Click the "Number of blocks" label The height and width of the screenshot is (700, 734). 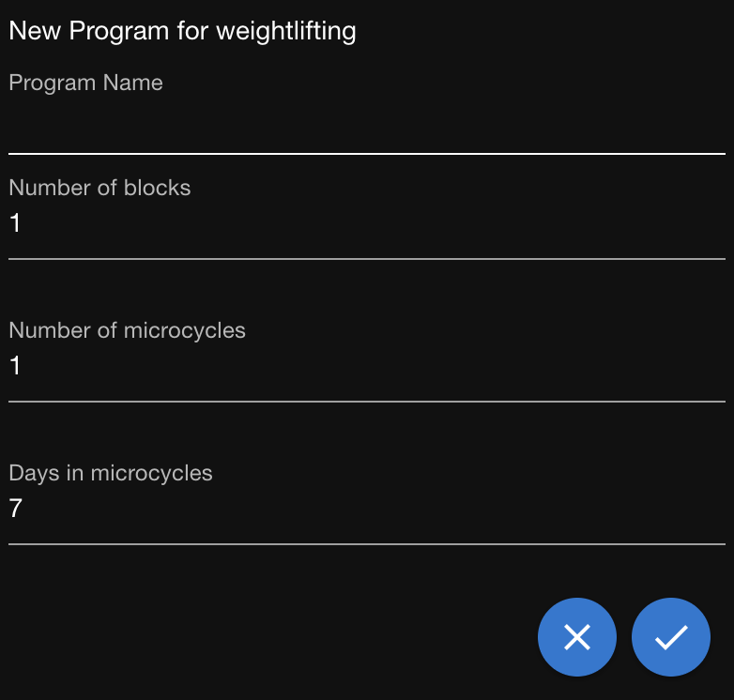tap(99, 188)
